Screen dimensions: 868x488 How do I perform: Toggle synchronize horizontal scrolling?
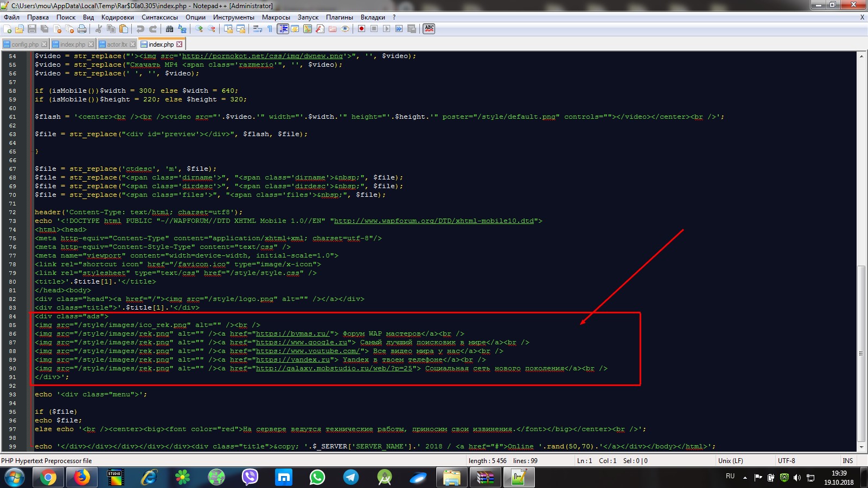coord(241,29)
